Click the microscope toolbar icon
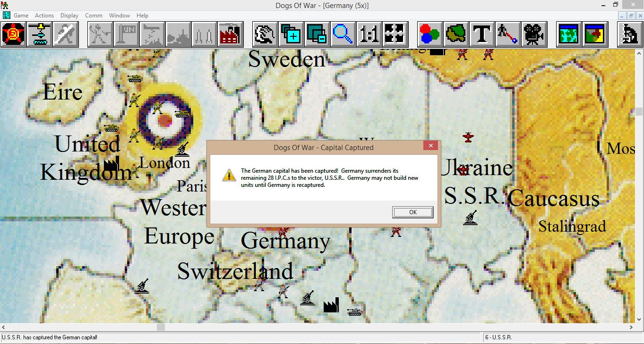644x344 pixels. click(x=630, y=34)
